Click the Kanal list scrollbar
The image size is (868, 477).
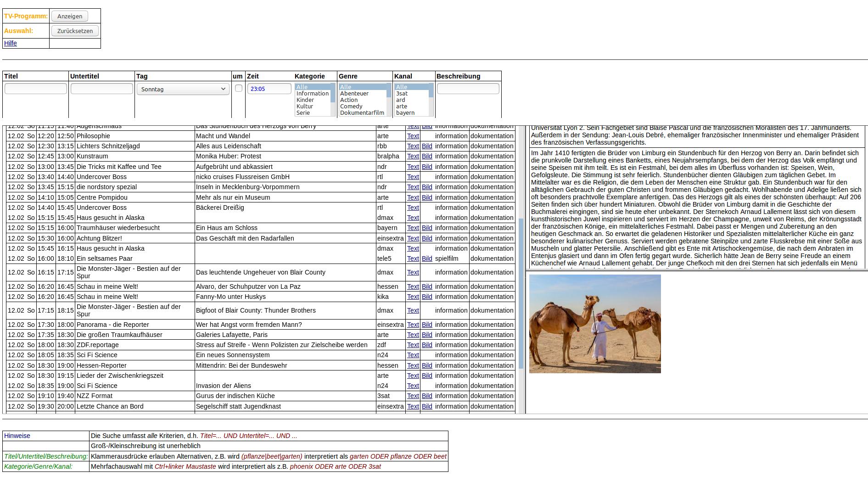point(431,100)
